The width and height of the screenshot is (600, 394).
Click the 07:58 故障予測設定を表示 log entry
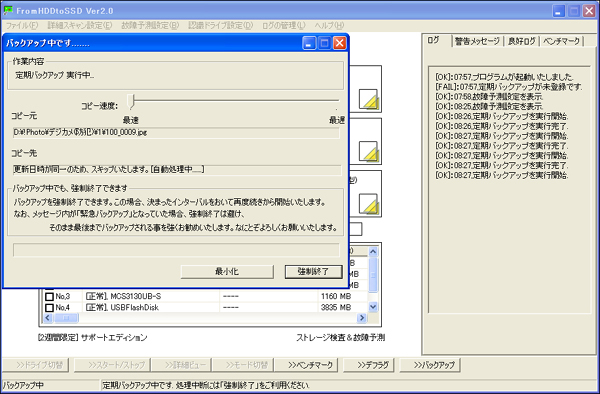[x=489, y=97]
